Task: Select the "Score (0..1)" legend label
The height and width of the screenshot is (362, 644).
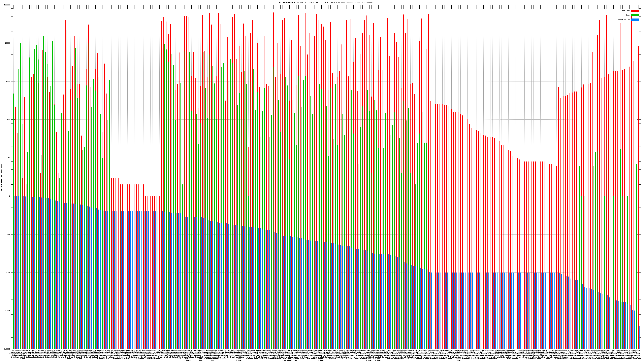Action: [x=624, y=20]
